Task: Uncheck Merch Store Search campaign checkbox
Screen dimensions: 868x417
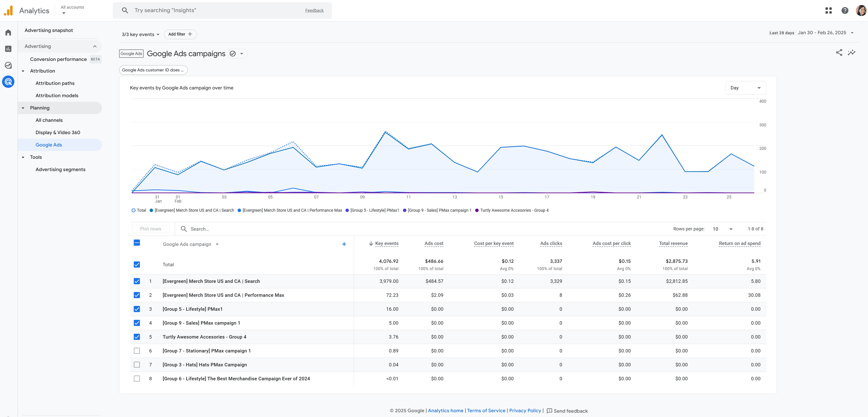Action: (137, 281)
